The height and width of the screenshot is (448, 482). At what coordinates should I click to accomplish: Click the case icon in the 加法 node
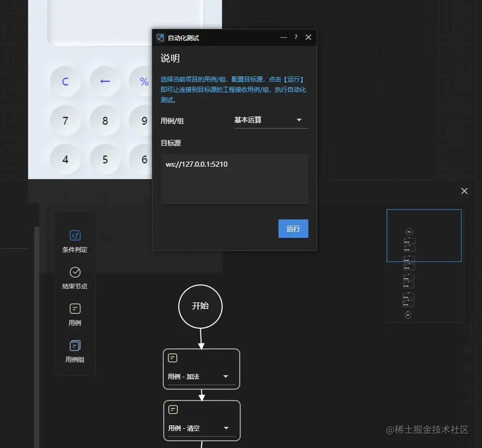173,358
